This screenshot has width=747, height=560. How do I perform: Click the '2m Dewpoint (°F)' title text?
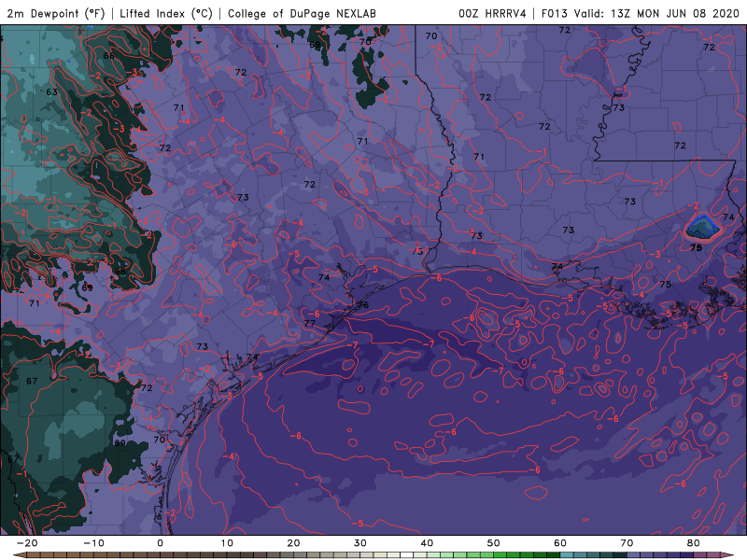pos(56,13)
